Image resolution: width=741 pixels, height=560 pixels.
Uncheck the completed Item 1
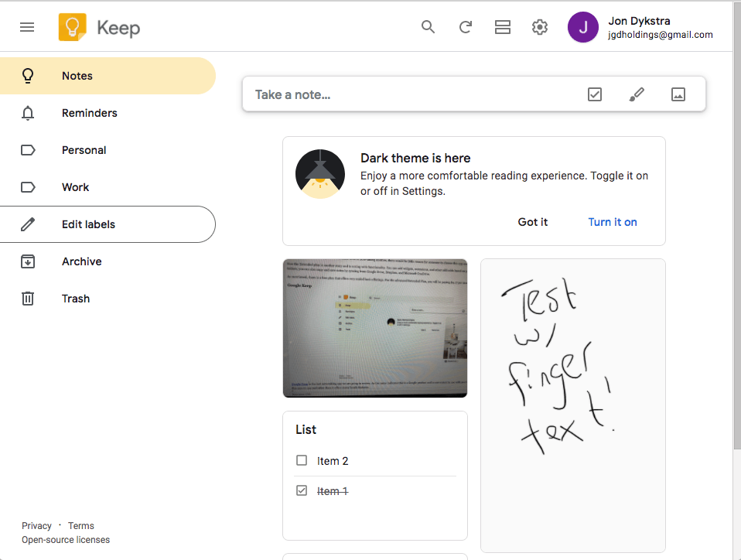point(302,490)
